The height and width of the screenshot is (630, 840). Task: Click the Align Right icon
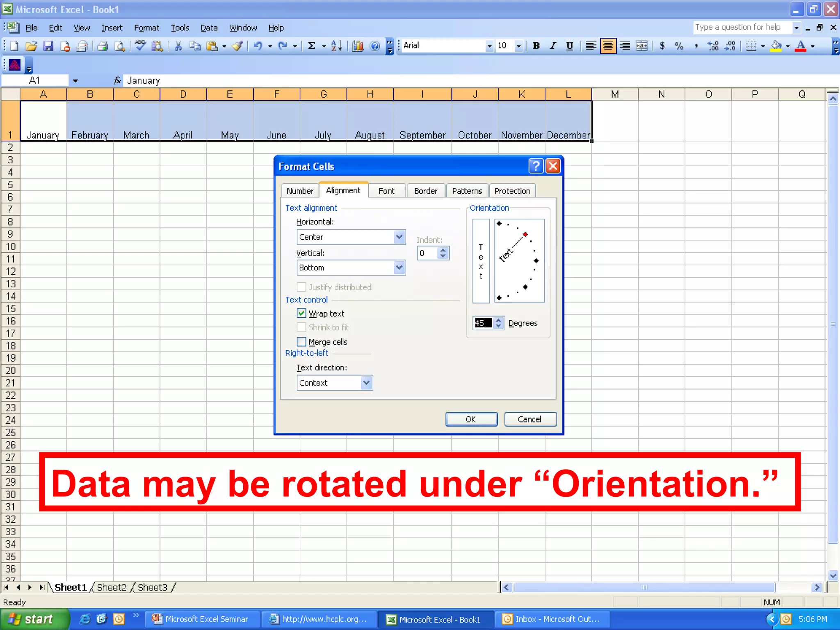pyautogui.click(x=625, y=46)
